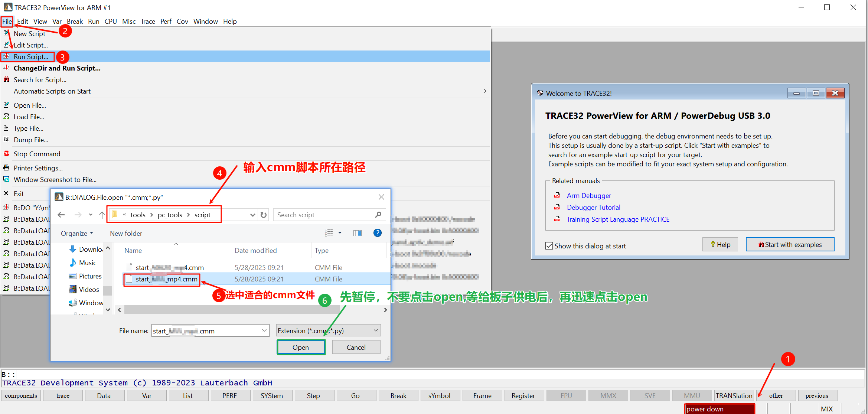Open the Organize dropdown menu
This screenshot has height=414, width=868.
(x=77, y=233)
